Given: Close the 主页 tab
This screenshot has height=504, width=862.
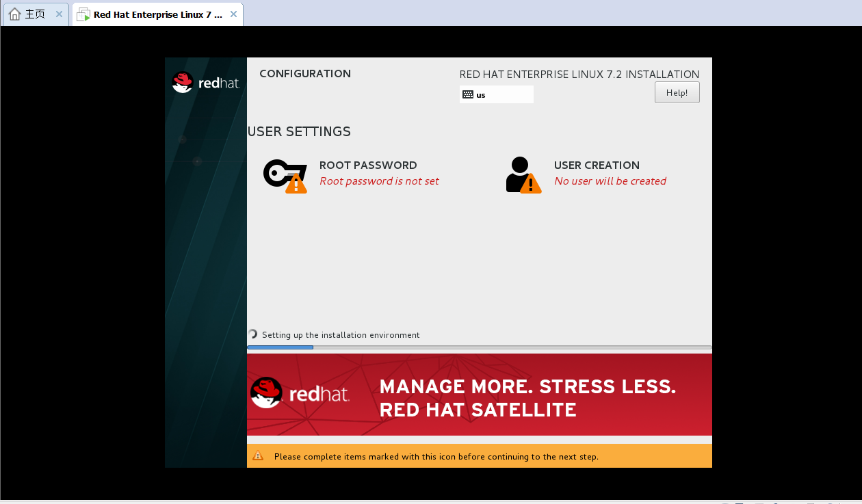Looking at the screenshot, I should 59,14.
